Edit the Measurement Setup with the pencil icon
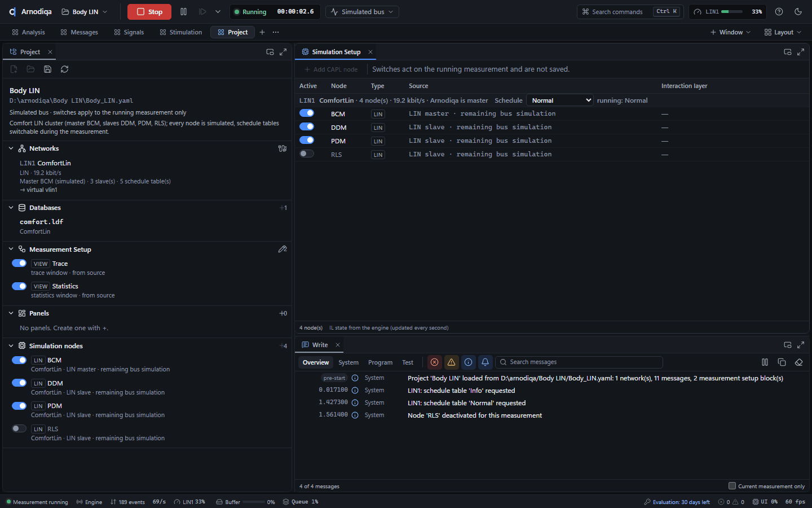This screenshot has height=508, width=812. (x=283, y=249)
